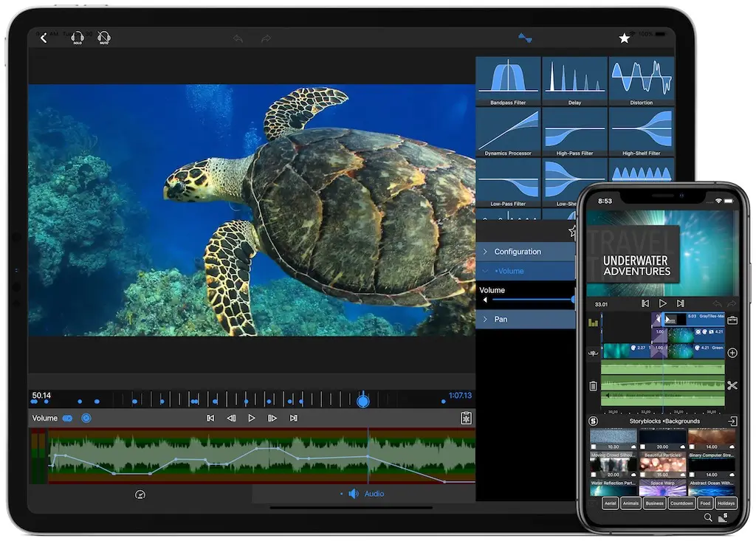This screenshot has height=541, width=756.
Task: Expand the Pan section
Action: 524,319
